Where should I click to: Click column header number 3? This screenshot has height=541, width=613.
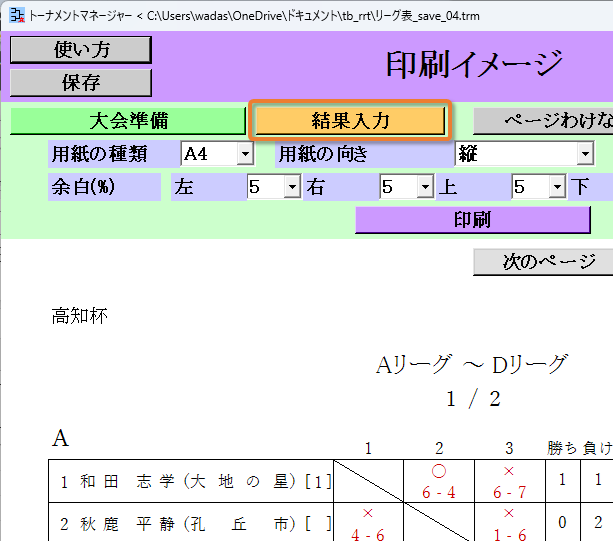pos(509,448)
